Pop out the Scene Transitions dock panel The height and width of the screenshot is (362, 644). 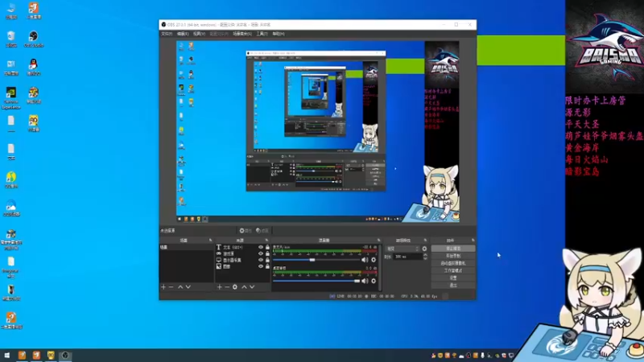425,240
